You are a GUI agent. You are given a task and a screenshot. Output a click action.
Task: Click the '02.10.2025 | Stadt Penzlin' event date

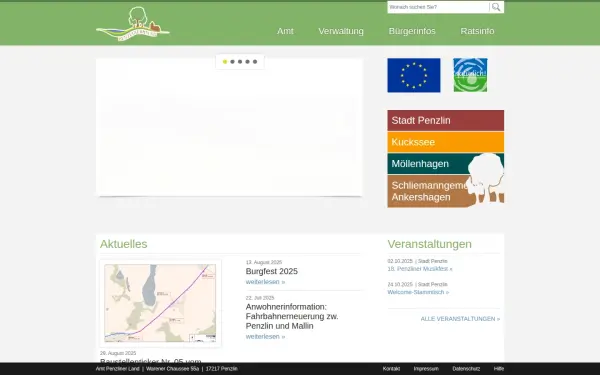[417, 261]
